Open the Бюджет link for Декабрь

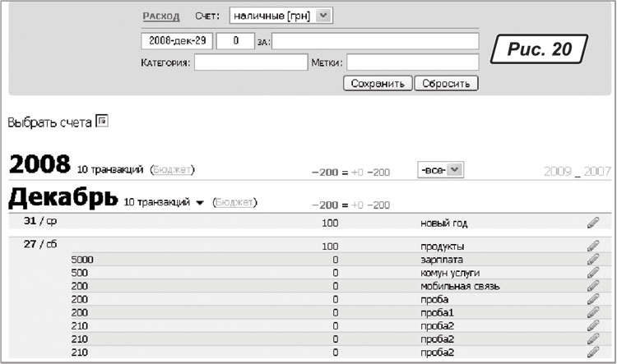pos(234,202)
